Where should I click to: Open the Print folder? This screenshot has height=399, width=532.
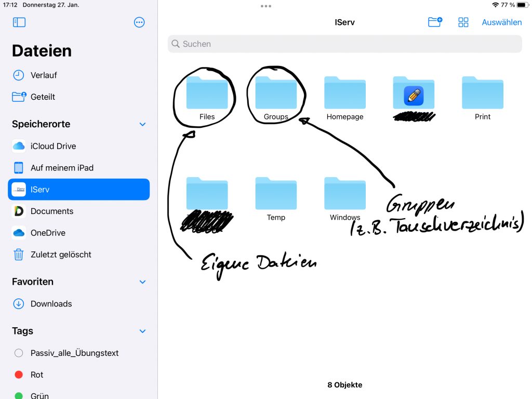(x=483, y=94)
